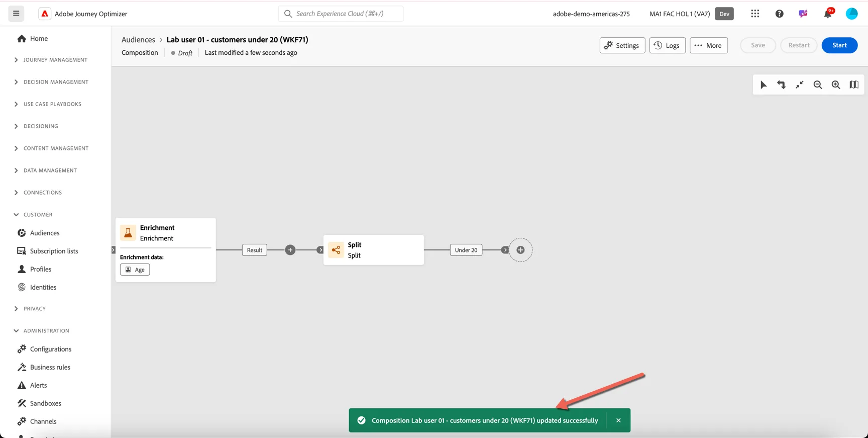This screenshot has width=868, height=438.
Task: Expand the Use Case Playbooks section
Action: [48, 104]
